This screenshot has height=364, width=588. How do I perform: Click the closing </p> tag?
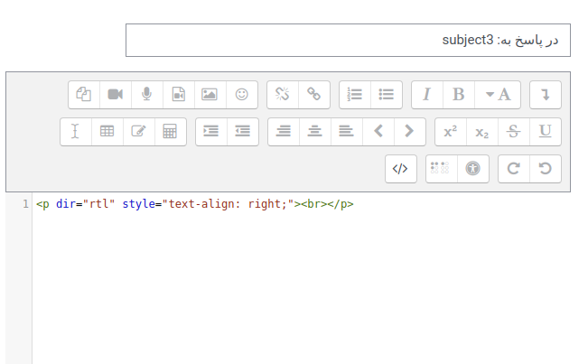[x=341, y=204]
